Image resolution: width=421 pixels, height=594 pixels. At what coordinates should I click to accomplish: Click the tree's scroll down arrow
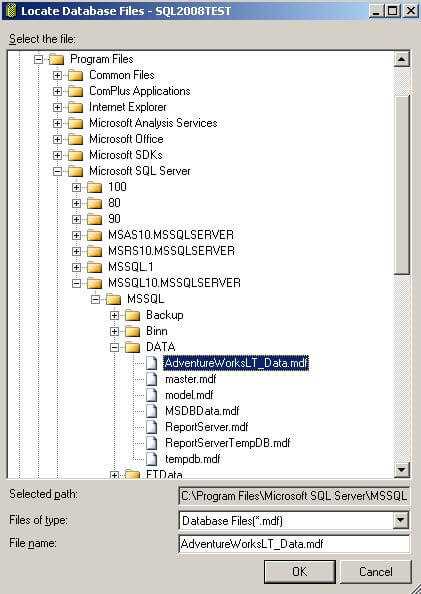point(401,470)
